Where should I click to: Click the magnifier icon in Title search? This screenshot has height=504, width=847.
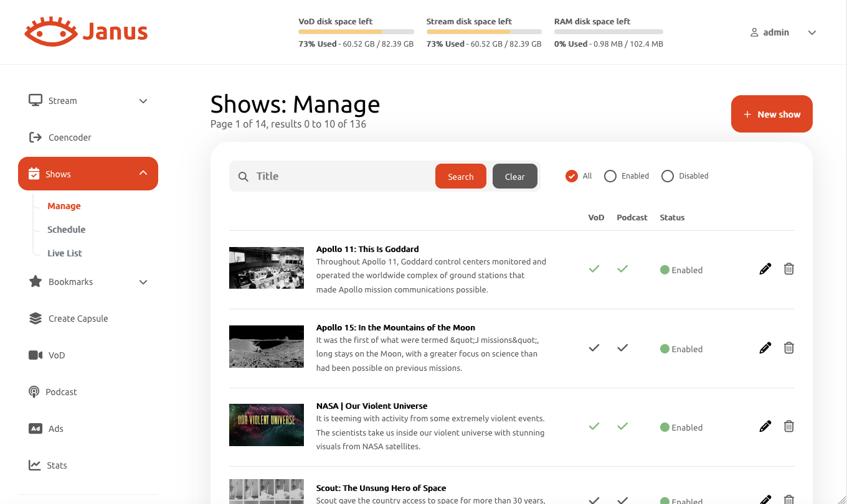pos(244,177)
